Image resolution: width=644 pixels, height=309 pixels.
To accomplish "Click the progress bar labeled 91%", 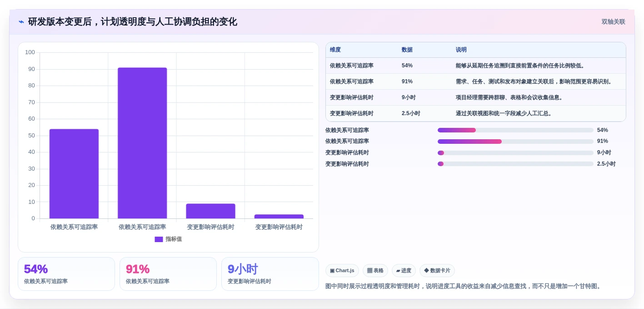I will pos(515,142).
